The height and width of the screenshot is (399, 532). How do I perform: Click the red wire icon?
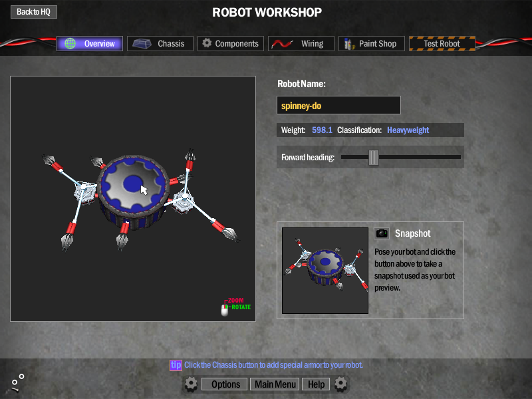282,44
